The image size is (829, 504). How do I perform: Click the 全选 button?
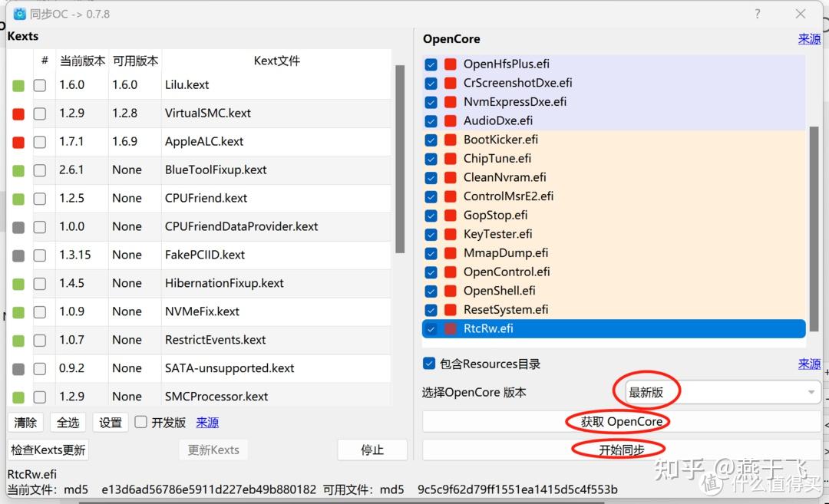(x=68, y=423)
